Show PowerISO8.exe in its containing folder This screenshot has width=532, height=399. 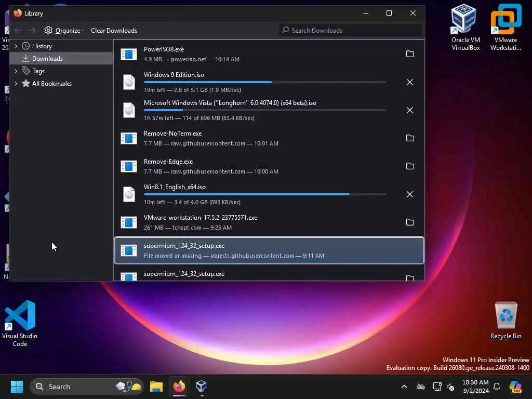[x=410, y=54]
